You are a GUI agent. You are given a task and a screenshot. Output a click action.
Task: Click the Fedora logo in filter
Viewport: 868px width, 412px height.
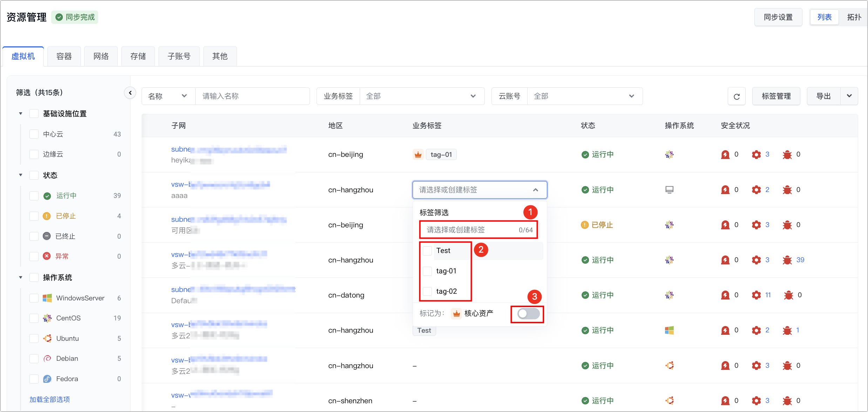pos(47,379)
